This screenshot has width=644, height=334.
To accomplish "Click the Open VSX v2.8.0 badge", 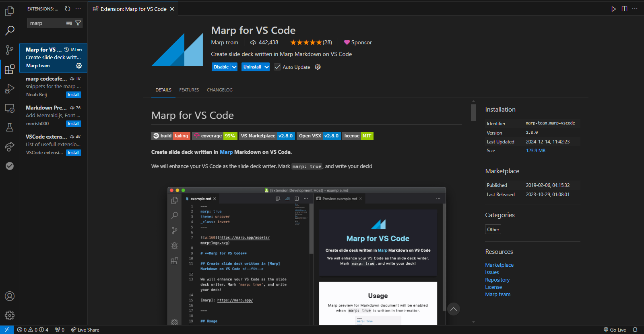I will pos(319,136).
